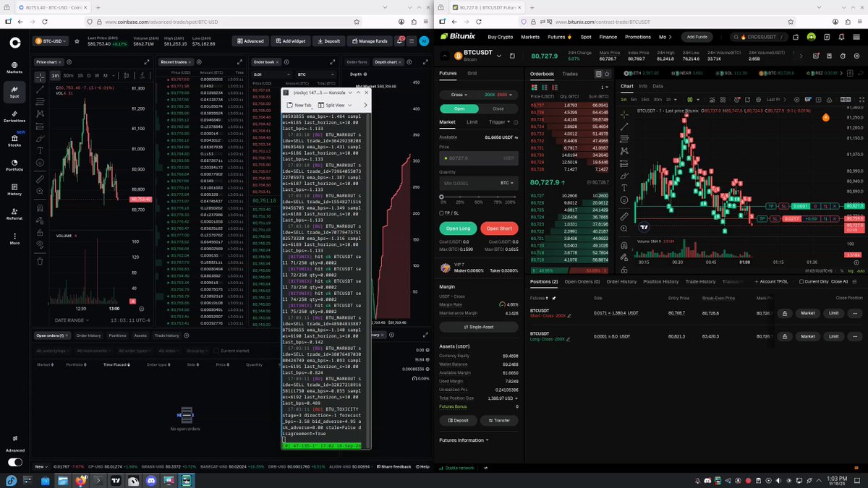
Task: Open Markets in the Coinbase sidebar
Action: pyautogui.click(x=14, y=67)
